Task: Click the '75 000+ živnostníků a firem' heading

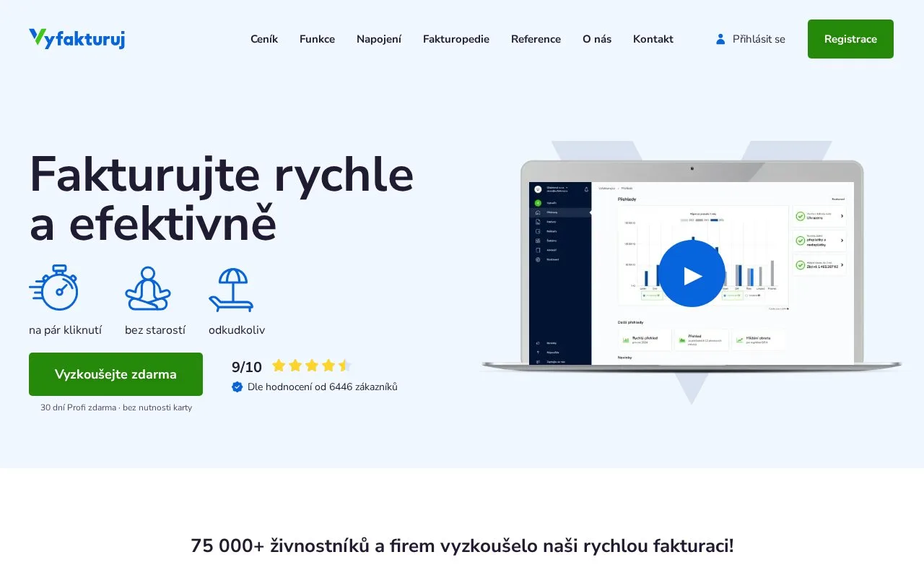Action: click(x=462, y=545)
